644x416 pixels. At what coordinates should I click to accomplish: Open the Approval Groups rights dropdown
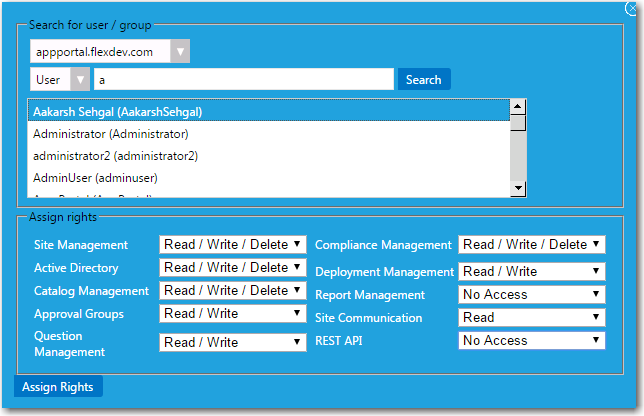coord(232,314)
